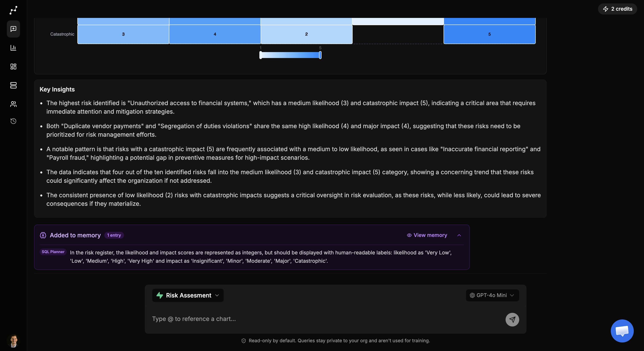This screenshot has height=351, width=644.
Task: Collapse the Added to memory panel
Action: point(459,235)
